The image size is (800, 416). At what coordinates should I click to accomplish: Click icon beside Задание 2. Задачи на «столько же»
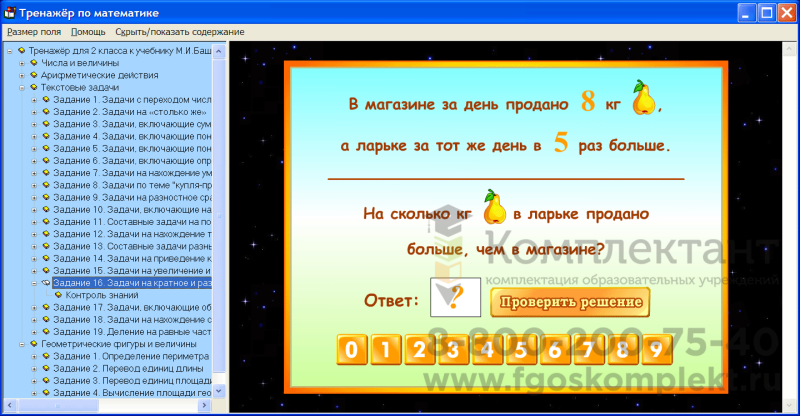pos(46,112)
